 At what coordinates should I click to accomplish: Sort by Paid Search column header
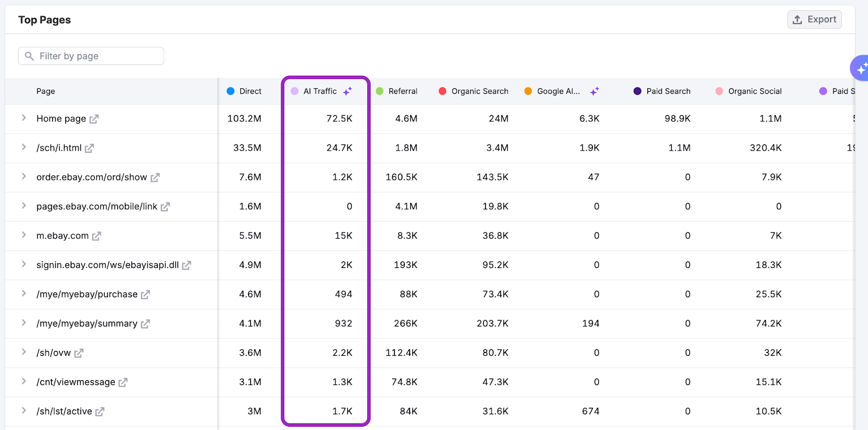tap(668, 91)
